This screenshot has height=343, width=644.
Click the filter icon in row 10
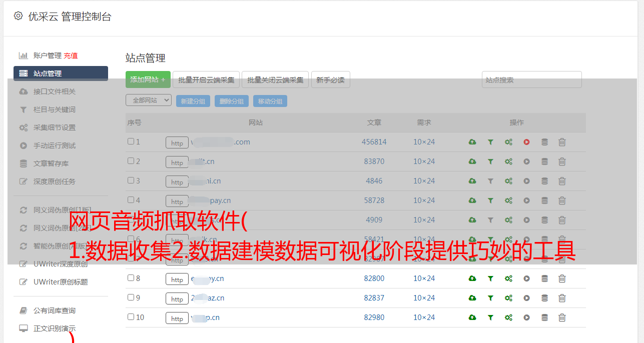coord(490,317)
